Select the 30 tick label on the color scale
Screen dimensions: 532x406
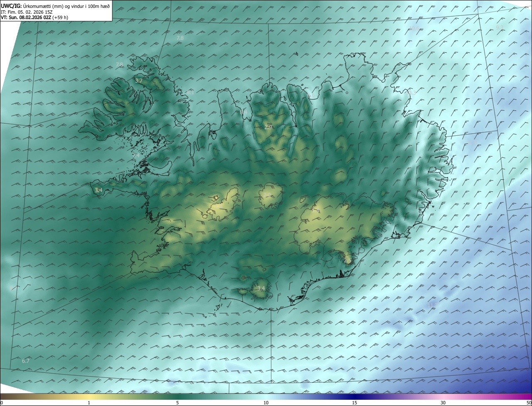pos(443,403)
